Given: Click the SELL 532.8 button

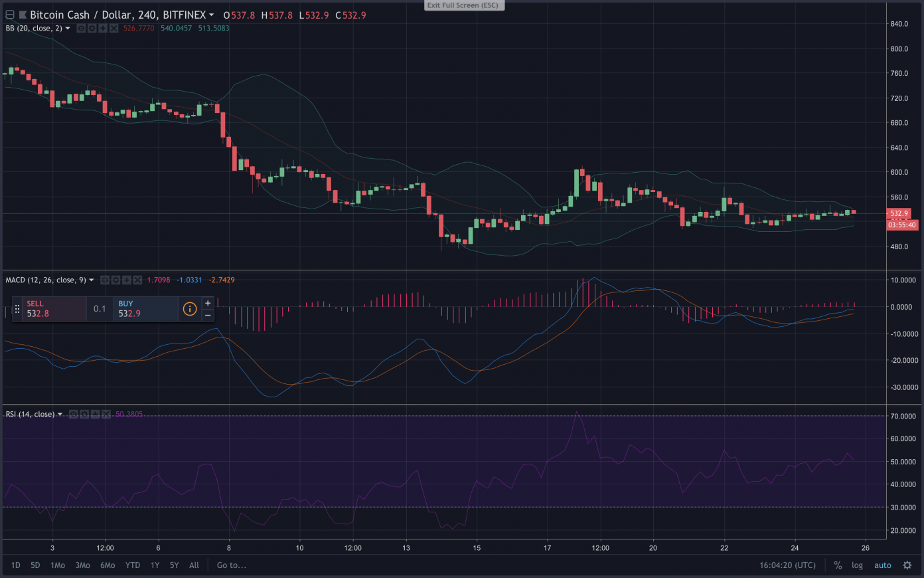Looking at the screenshot, I should click(54, 309).
